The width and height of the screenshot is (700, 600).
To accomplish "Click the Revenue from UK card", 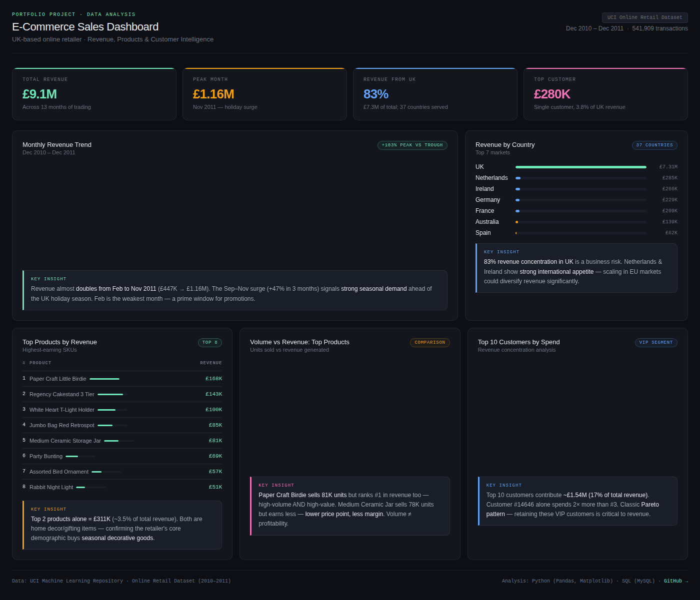I will [x=435, y=94].
